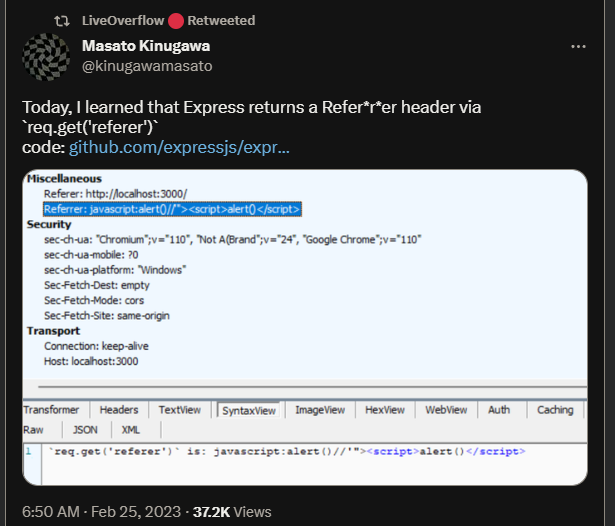The image size is (615, 526).
Task: Select the Connection: keep-alive row
Action: (x=96, y=346)
